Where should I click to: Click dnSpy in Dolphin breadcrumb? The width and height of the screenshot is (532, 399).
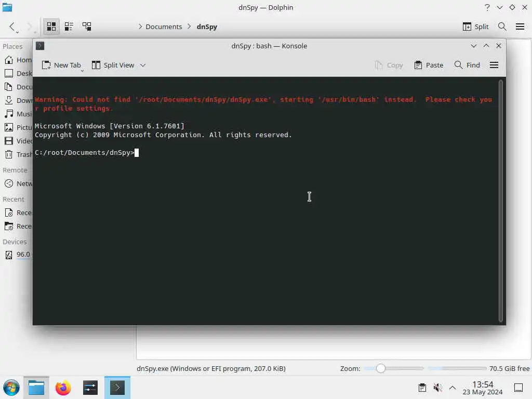point(207,26)
